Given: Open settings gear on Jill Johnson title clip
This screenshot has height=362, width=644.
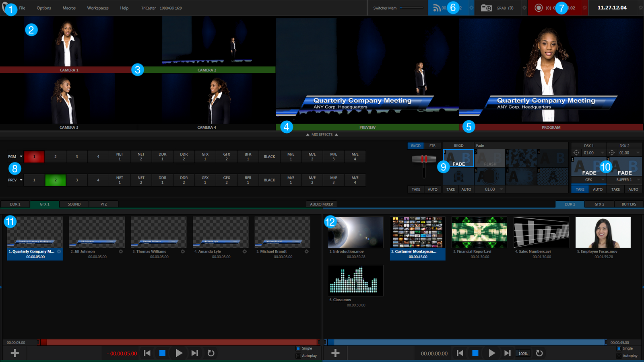Looking at the screenshot, I should (120, 251).
